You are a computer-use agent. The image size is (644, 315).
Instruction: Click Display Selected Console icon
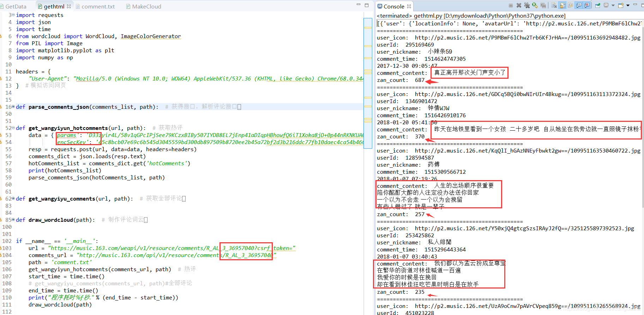606,5
